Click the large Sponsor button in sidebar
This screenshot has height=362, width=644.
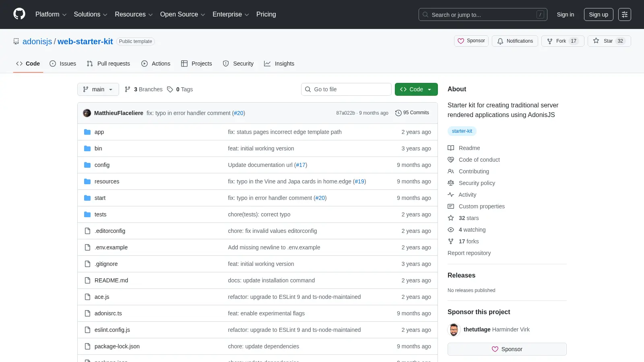507,349
